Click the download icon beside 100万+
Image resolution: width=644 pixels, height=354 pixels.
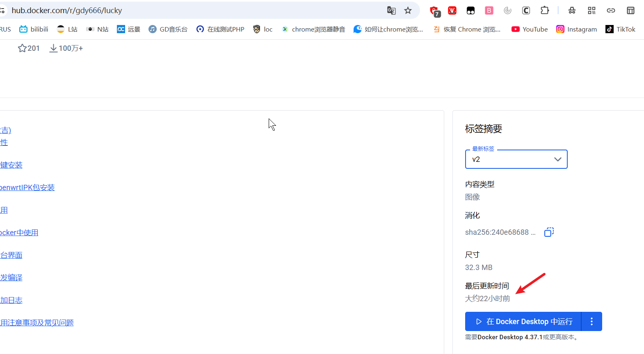(53, 48)
